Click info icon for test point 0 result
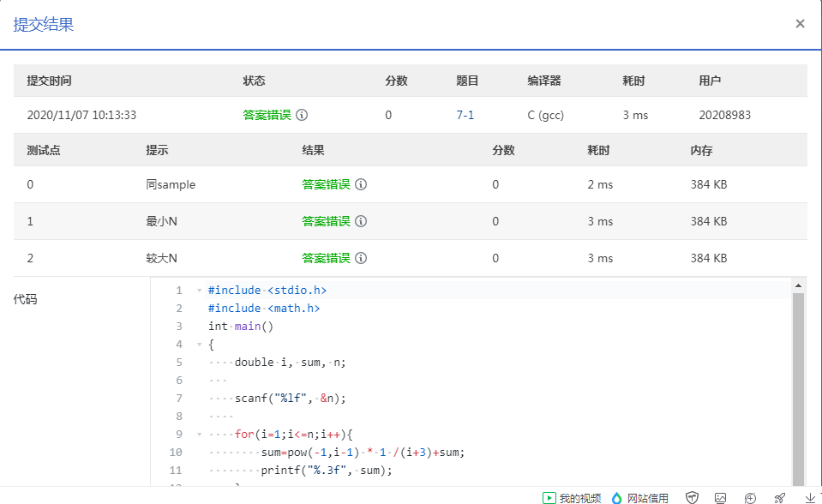The height and width of the screenshot is (504, 822). (x=361, y=184)
